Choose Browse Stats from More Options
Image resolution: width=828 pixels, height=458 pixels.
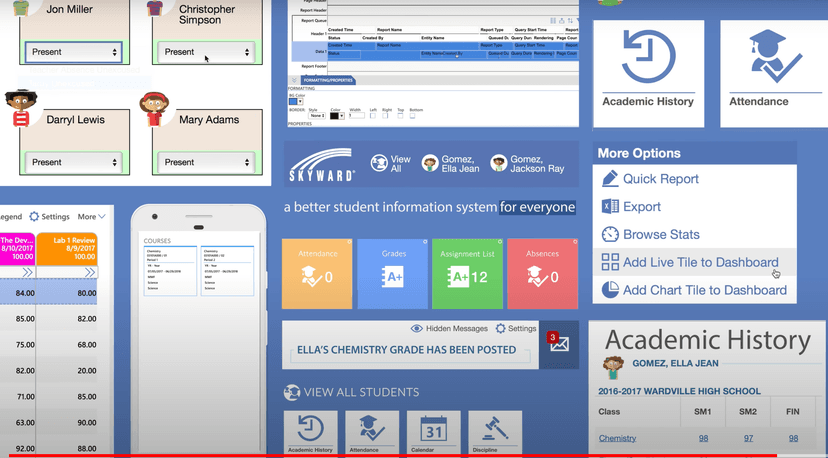pyautogui.click(x=651, y=234)
